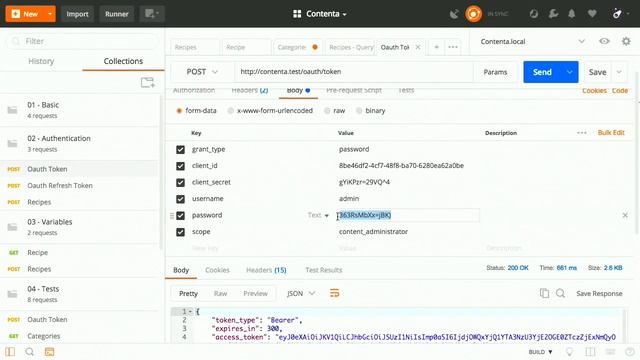Open the JSON format dropdown
Viewport: 640px width, 360px height.
click(301, 293)
